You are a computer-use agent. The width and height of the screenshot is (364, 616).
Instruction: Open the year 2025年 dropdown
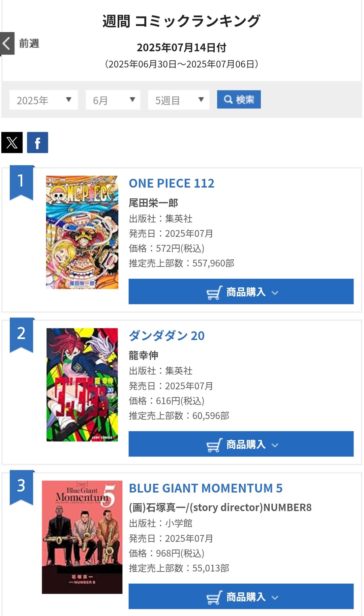tap(44, 100)
